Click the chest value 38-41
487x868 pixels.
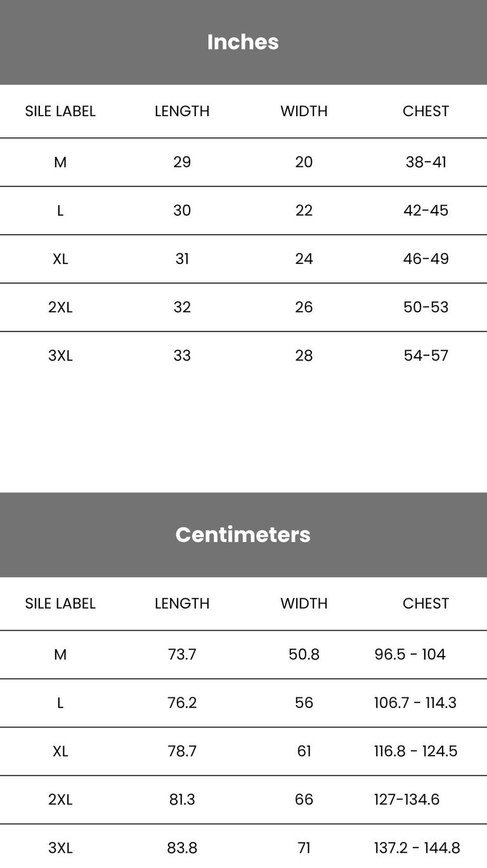click(x=426, y=162)
